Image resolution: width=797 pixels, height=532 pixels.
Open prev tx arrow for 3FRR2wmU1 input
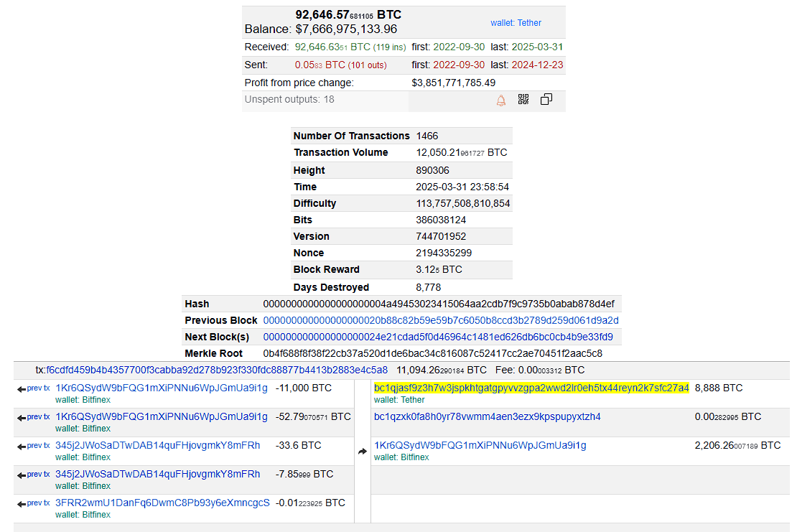[x=34, y=503]
